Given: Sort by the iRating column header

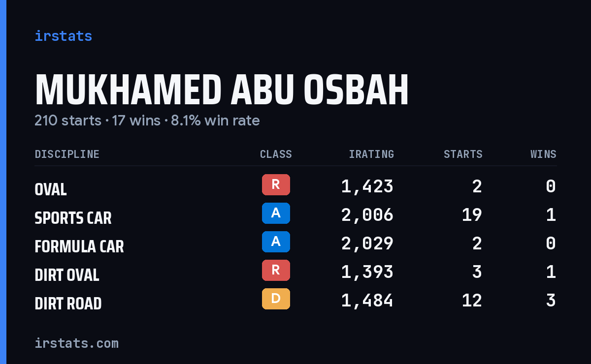Looking at the screenshot, I should (x=371, y=154).
